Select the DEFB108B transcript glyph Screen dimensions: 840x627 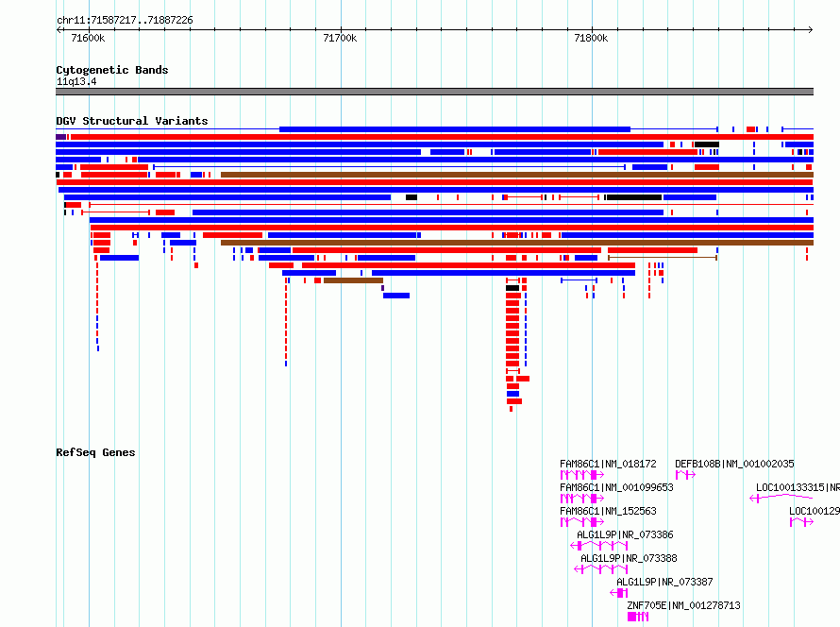pyautogui.click(x=686, y=475)
